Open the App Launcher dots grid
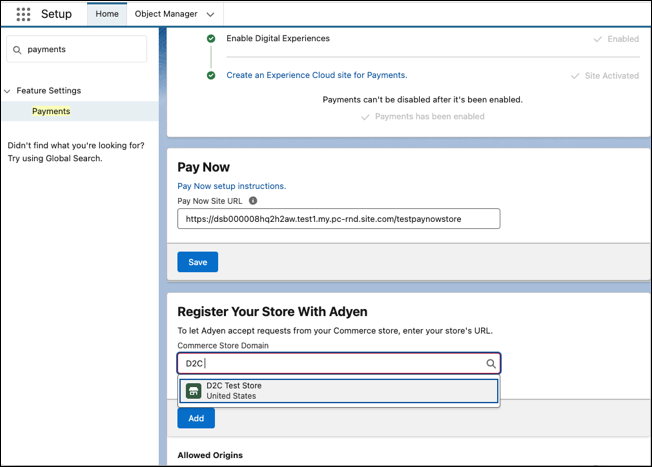This screenshot has height=467, width=652. click(23, 14)
